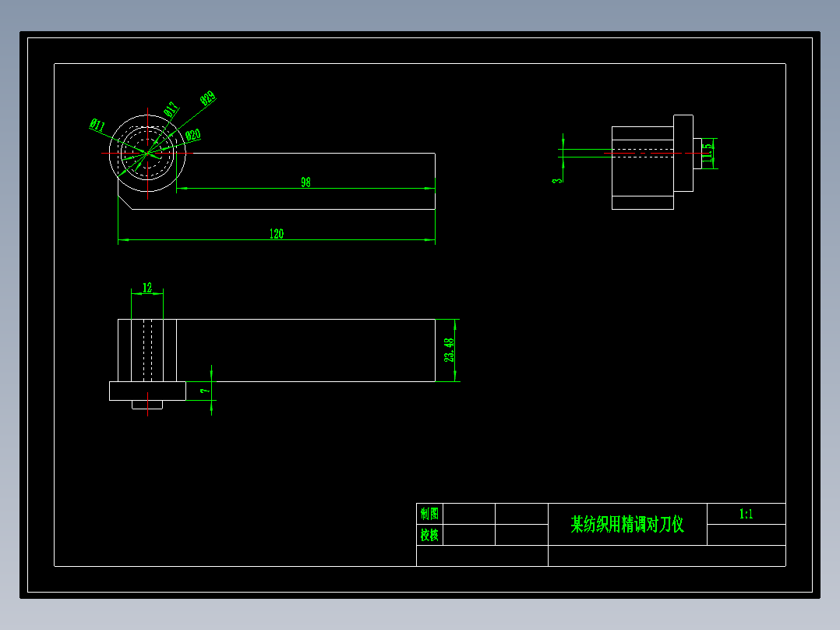Select the 98 dimension text
The height and width of the screenshot is (630, 840).
pos(306,182)
